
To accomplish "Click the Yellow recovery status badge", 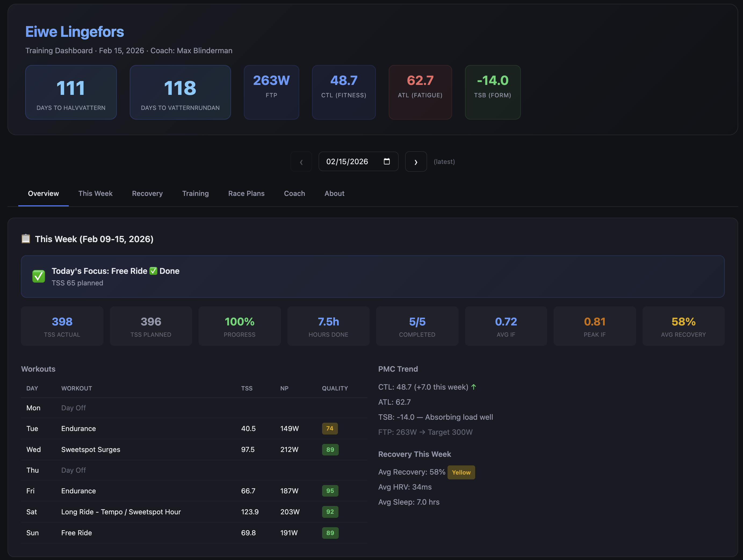I will pyautogui.click(x=461, y=472).
